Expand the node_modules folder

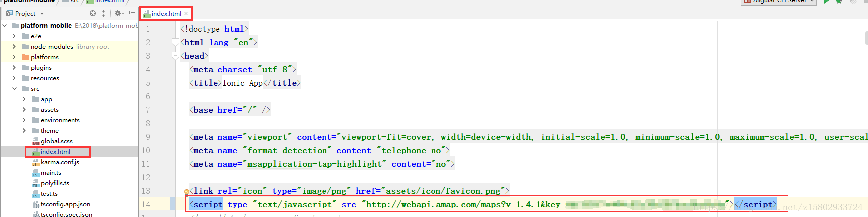click(14, 46)
